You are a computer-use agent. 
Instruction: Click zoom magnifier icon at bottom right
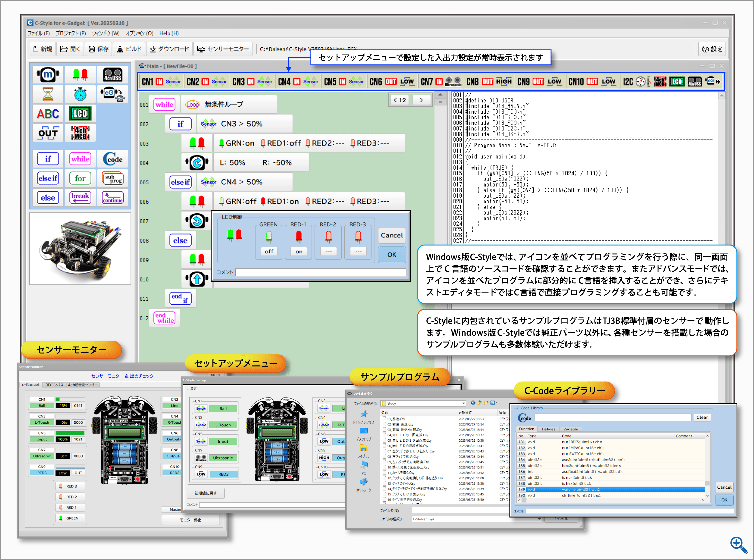738,545
